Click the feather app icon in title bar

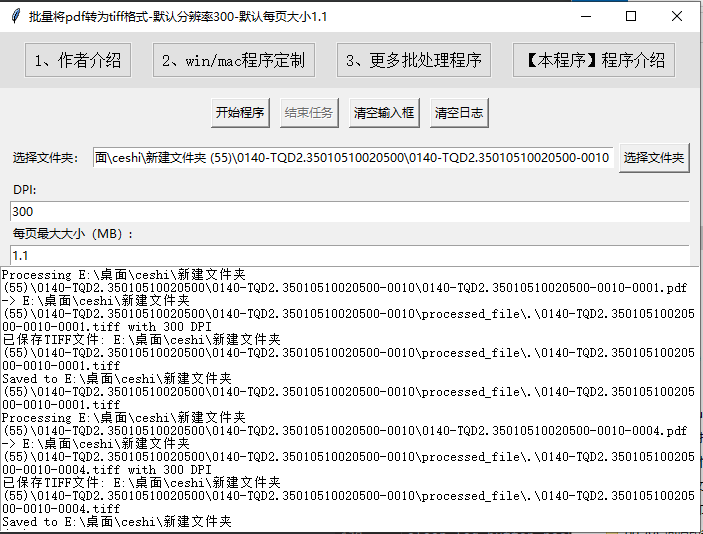coord(16,17)
